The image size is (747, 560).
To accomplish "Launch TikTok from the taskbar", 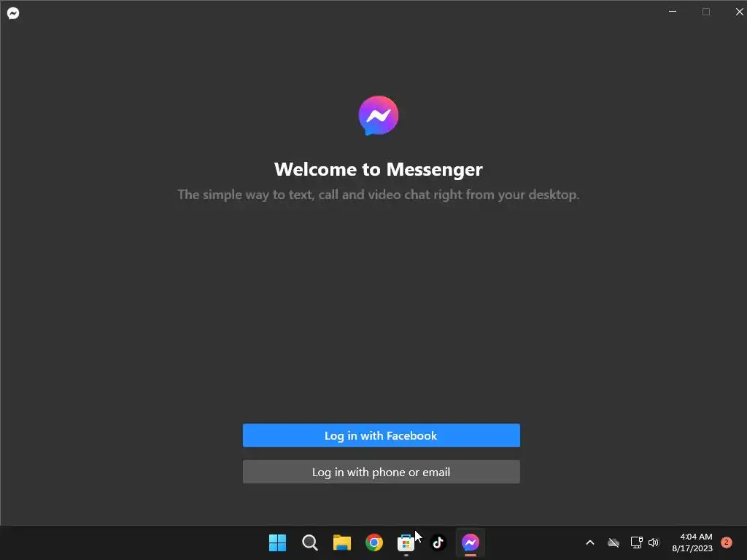I will (x=438, y=542).
